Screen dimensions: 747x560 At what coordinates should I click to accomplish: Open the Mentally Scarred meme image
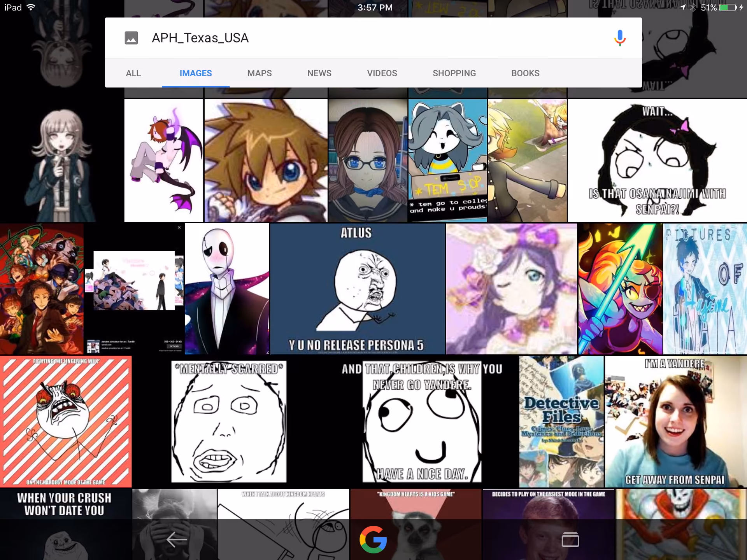click(229, 422)
